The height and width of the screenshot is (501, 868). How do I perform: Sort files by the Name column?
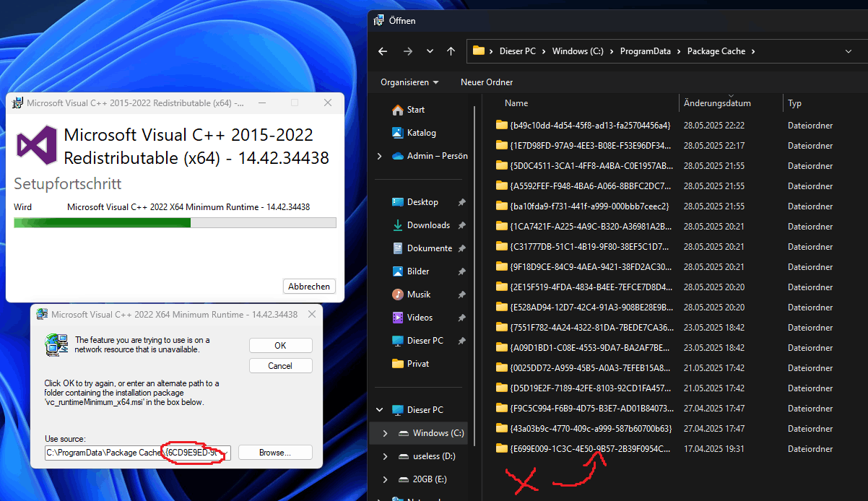tap(516, 103)
